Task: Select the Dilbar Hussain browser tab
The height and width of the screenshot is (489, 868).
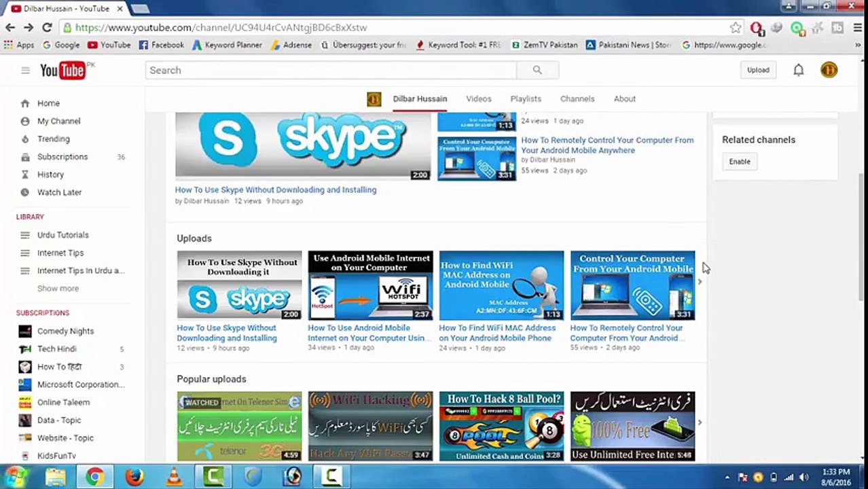Action: click(x=65, y=9)
